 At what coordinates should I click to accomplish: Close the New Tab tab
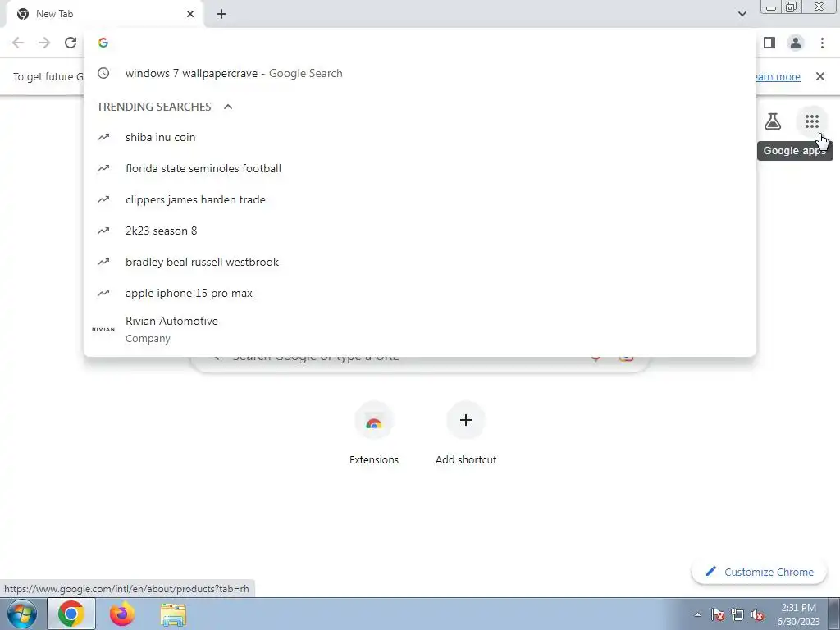(190, 14)
